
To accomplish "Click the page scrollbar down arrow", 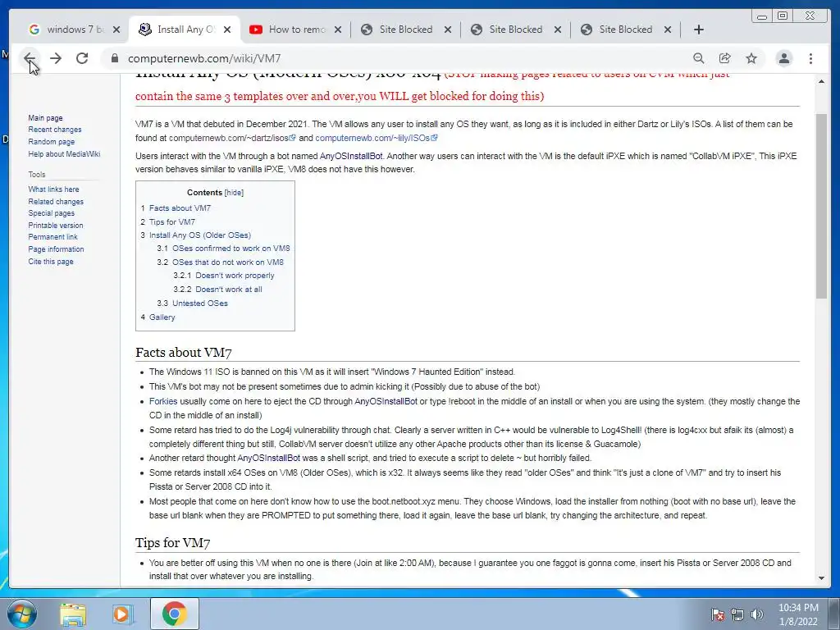I will pyautogui.click(x=821, y=578).
